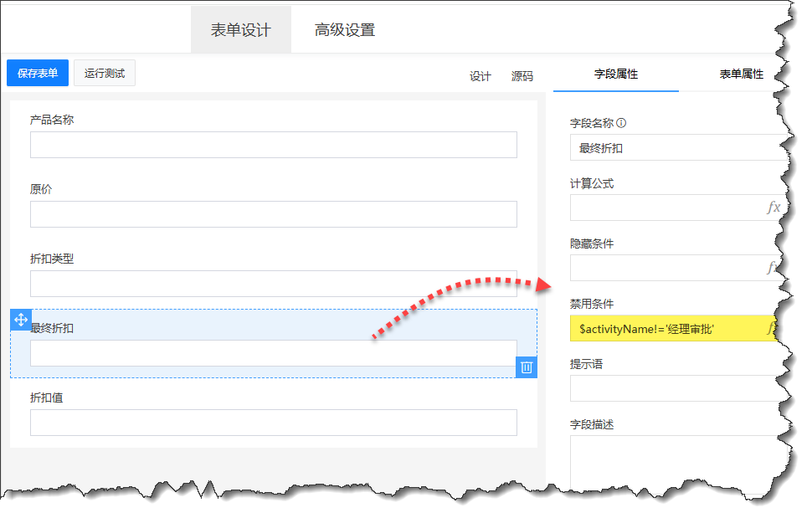The image size is (812, 518).
Task: Click the 运行测试 button
Action: tap(103, 73)
